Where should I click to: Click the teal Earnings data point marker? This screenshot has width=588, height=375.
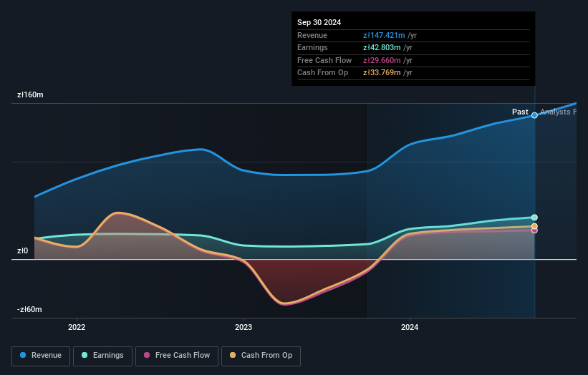(534, 218)
